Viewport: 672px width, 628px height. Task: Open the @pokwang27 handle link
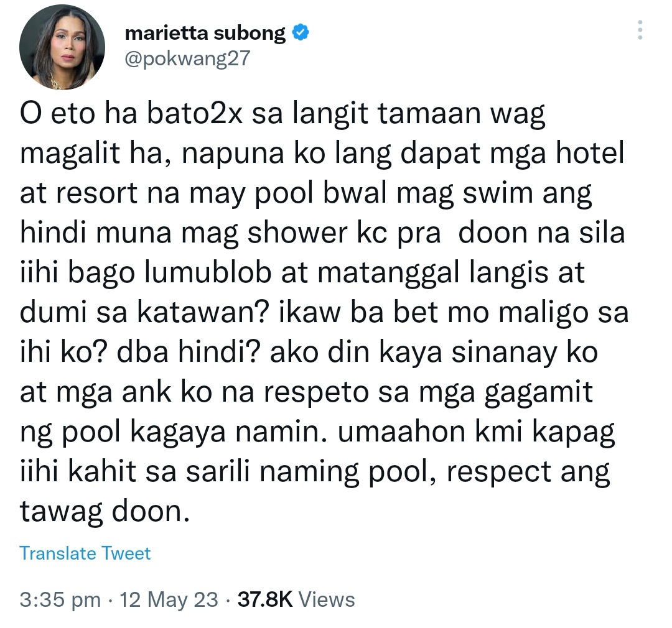coord(187,58)
